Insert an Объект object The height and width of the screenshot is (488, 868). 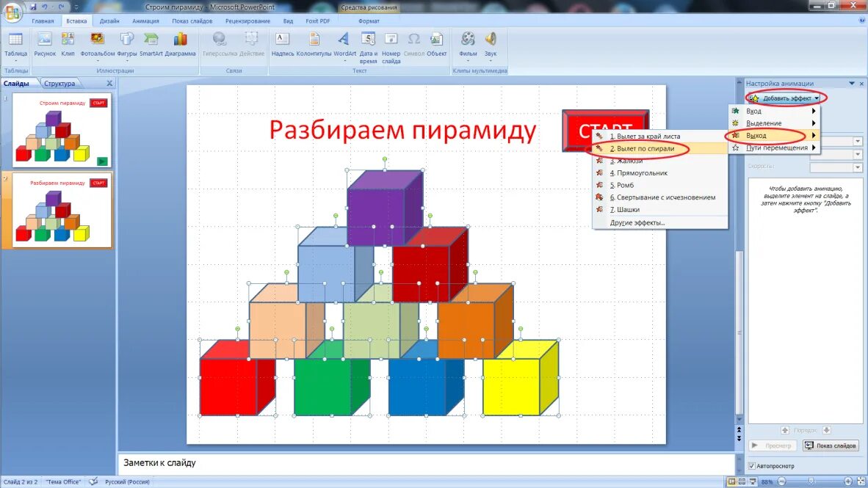click(436, 45)
